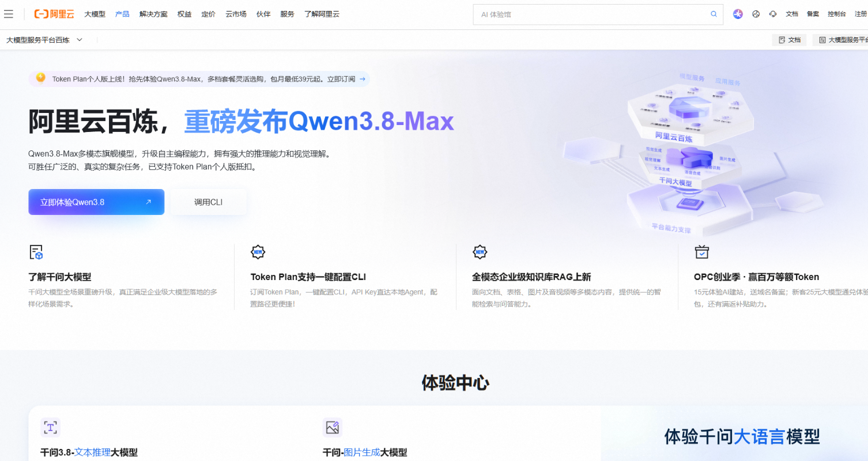Click the calendar icon above OPC创业季
This screenshot has height=461, width=868.
(x=701, y=252)
